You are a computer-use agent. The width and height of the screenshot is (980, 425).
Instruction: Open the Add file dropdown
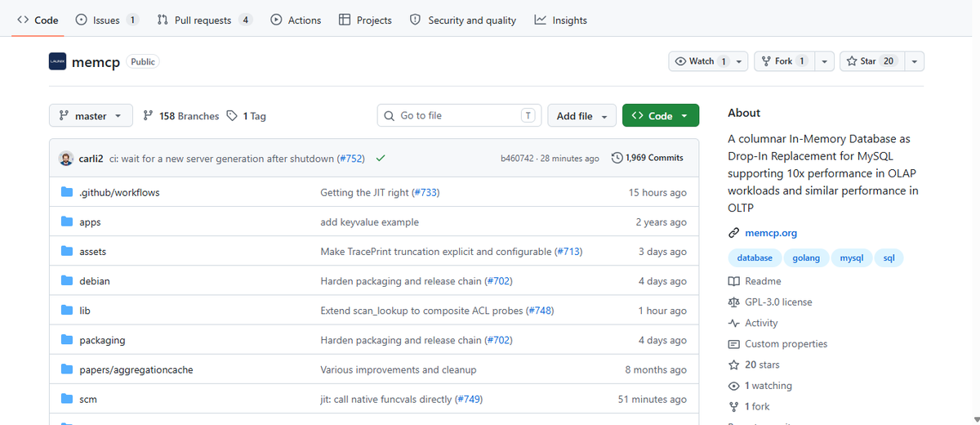(581, 116)
